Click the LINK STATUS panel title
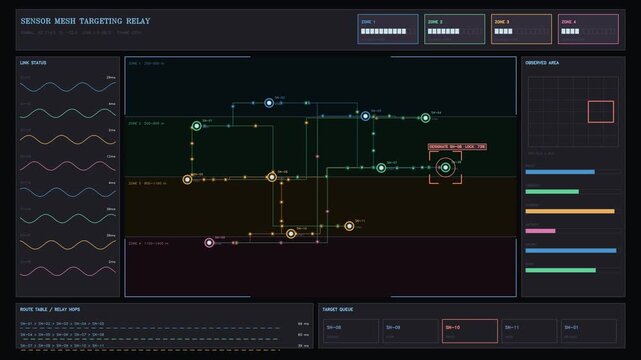This screenshot has width=641, height=360. [x=33, y=63]
